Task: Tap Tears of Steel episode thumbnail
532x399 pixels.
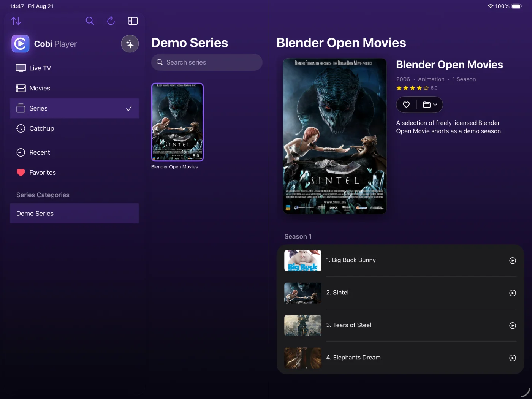Action: pos(303,326)
